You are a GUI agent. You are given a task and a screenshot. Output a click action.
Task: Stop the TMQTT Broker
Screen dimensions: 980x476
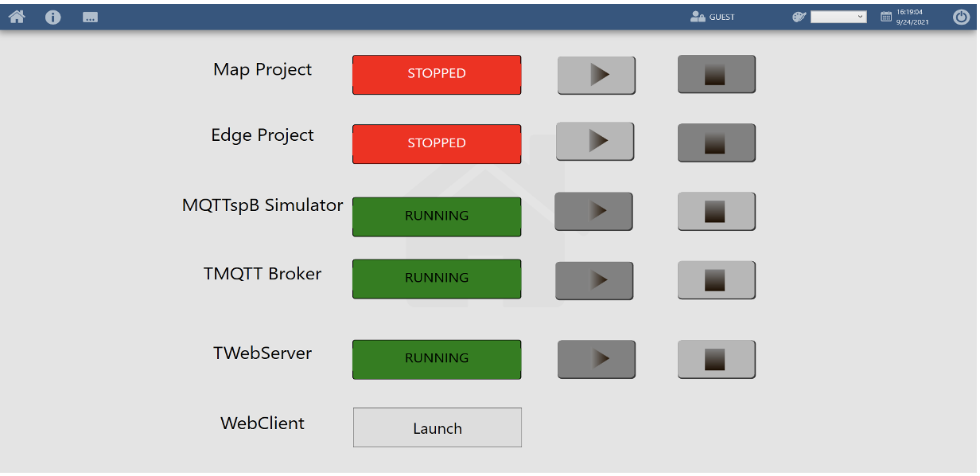click(717, 279)
